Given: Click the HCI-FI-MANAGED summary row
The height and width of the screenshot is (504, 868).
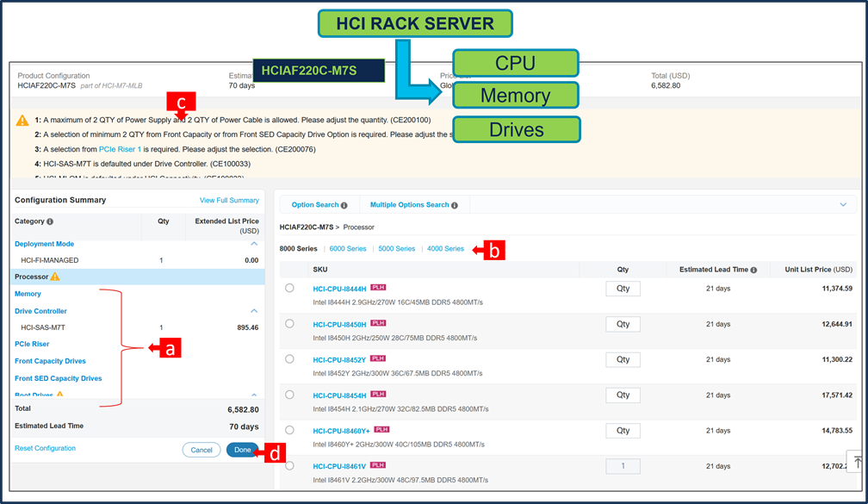Looking at the screenshot, I should point(137,260).
